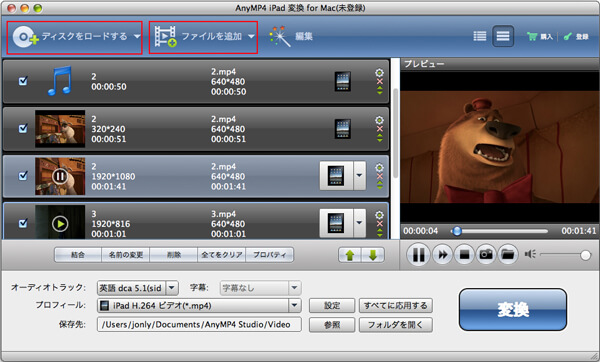Open settings gear for the 320*240 row
This screenshot has height=362, width=600.
pyautogui.click(x=379, y=120)
